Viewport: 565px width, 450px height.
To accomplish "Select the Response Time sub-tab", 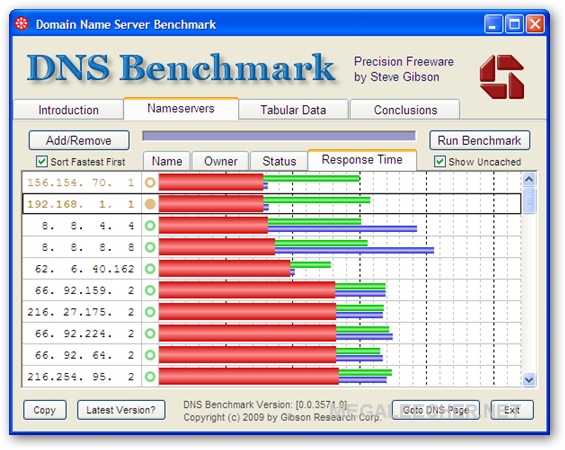I will click(x=362, y=160).
